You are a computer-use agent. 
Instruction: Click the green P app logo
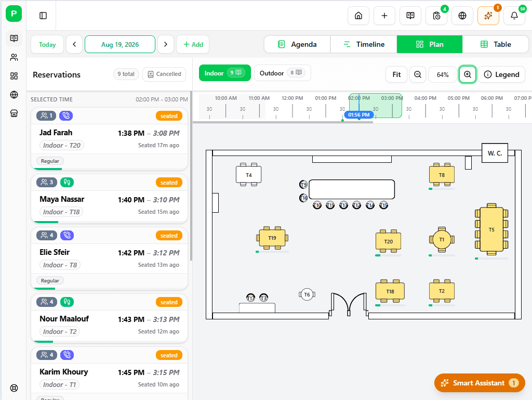coord(14,14)
